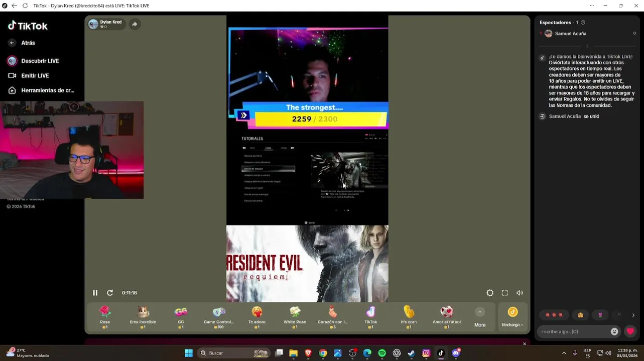Send the Amor al fútbol gift
644x361 pixels.
tap(447, 317)
